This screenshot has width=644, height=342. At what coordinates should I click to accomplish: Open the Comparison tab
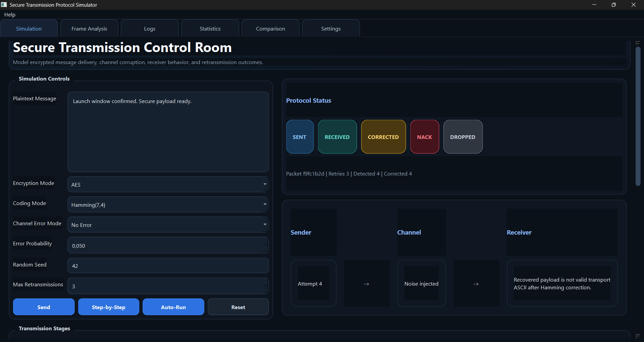[270, 29]
